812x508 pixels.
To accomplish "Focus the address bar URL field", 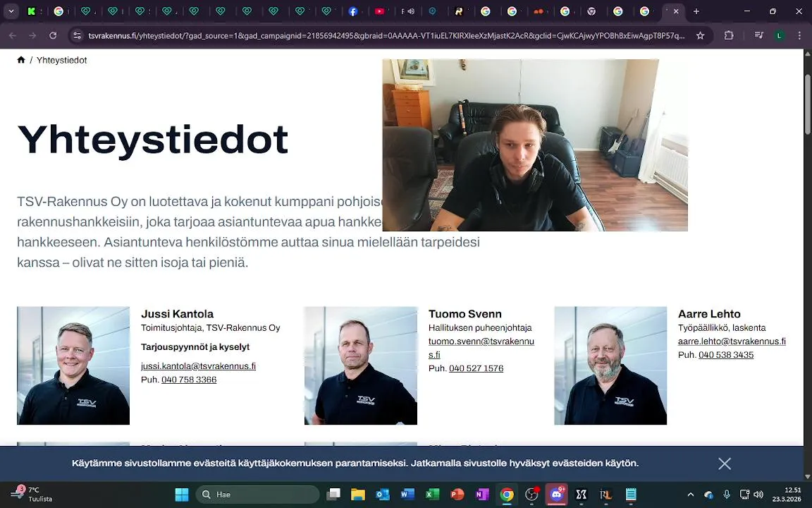I will pos(386,36).
